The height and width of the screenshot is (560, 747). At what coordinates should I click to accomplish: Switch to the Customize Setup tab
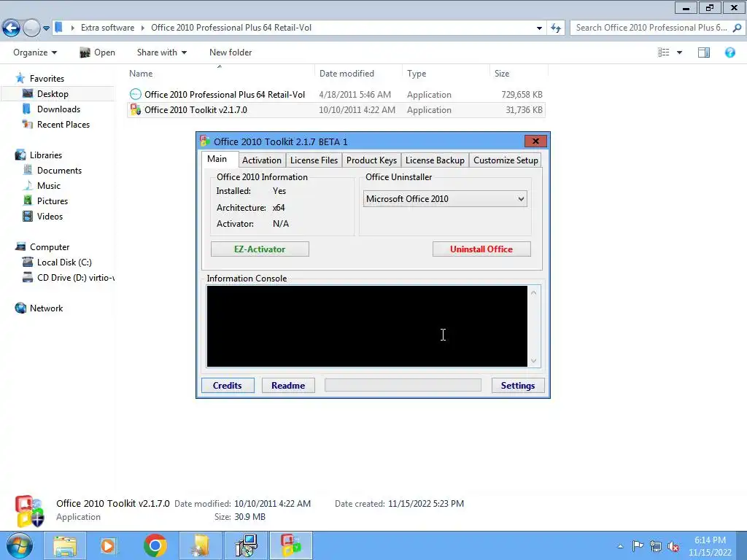point(506,160)
